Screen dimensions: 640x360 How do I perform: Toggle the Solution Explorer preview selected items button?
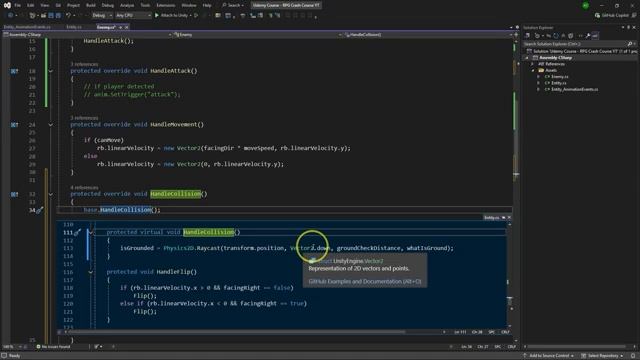point(595,36)
